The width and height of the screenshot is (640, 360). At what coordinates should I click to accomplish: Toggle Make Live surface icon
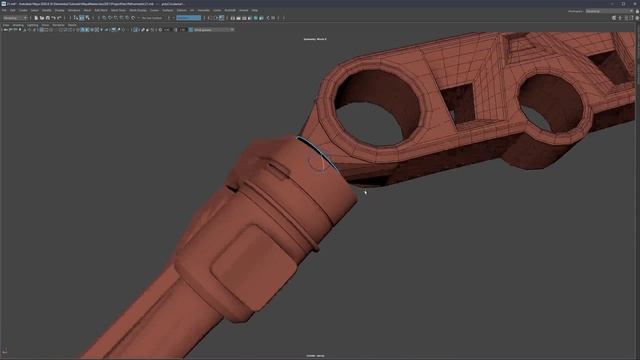(x=133, y=18)
